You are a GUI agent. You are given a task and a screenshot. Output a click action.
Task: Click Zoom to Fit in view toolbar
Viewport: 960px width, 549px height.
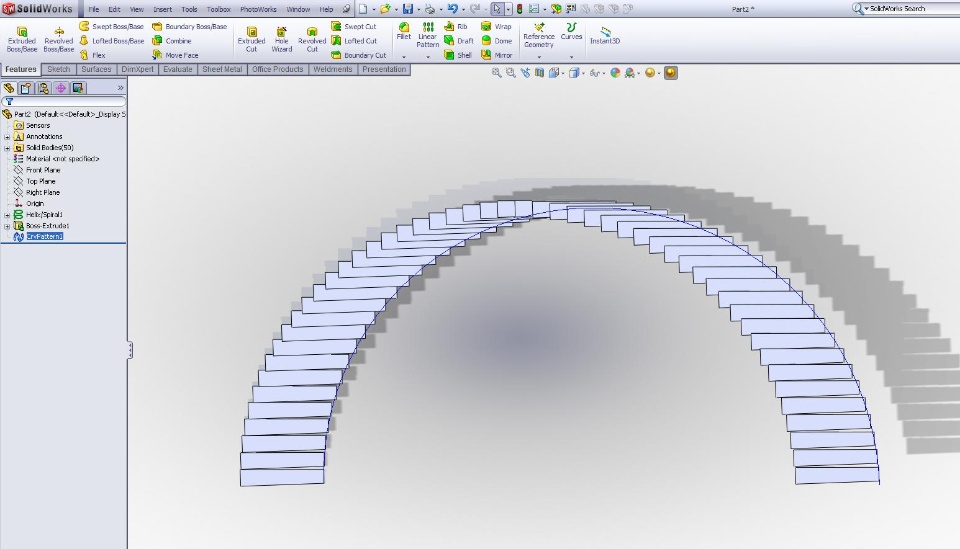pyautogui.click(x=497, y=73)
